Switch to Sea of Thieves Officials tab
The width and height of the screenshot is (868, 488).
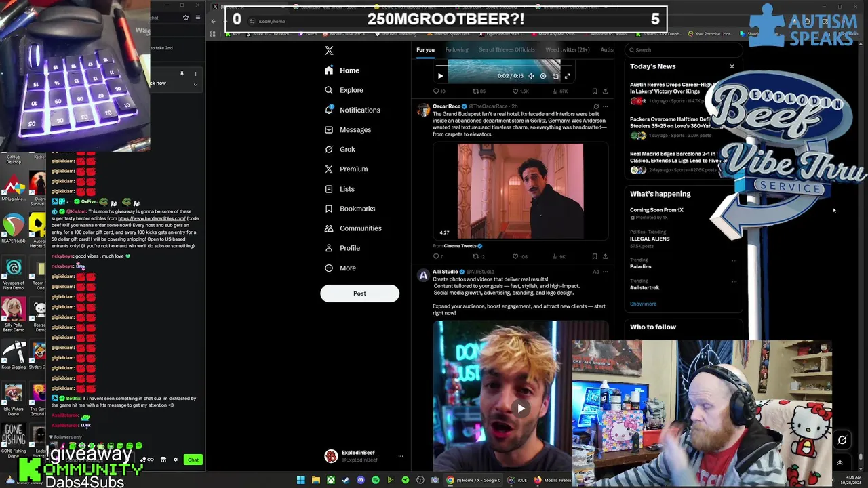click(507, 49)
